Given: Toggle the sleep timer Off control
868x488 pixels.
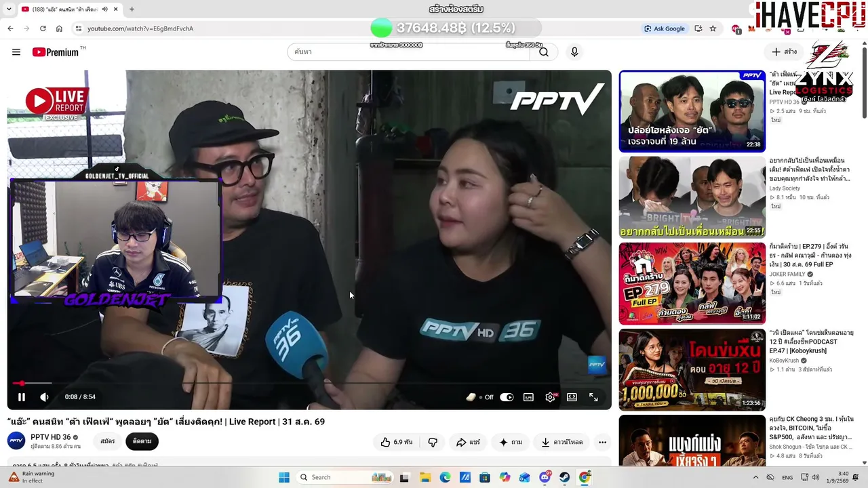Looking at the screenshot, I should click(480, 397).
